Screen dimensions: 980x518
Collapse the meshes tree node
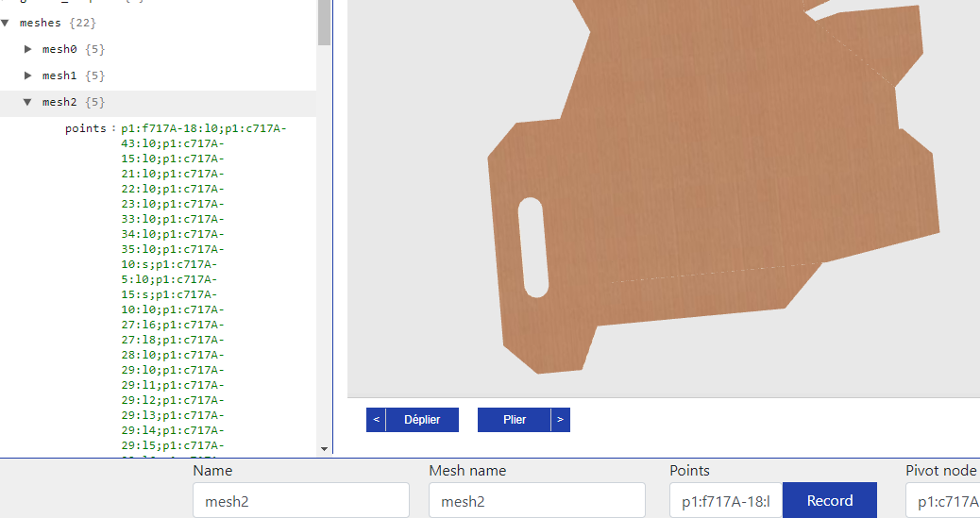[x=6, y=24]
